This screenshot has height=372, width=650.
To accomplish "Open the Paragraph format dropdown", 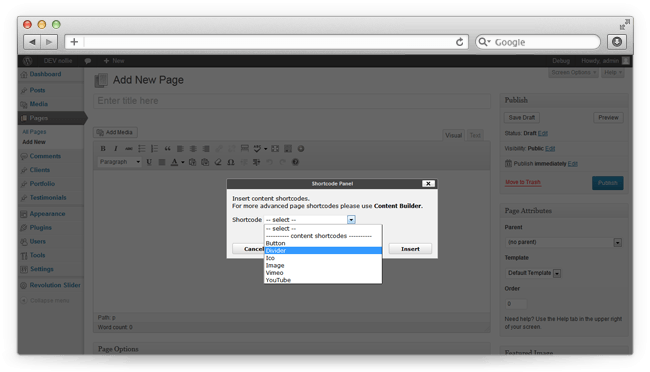I will coord(120,162).
